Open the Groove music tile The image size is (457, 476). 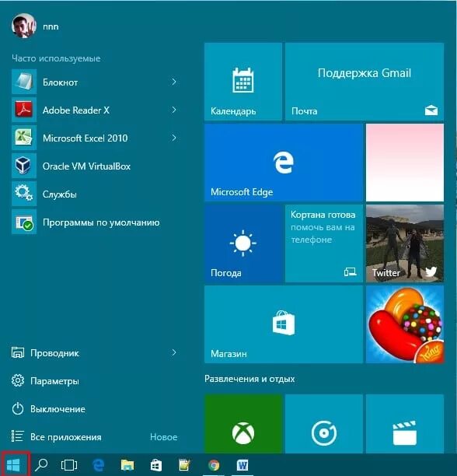(324, 424)
